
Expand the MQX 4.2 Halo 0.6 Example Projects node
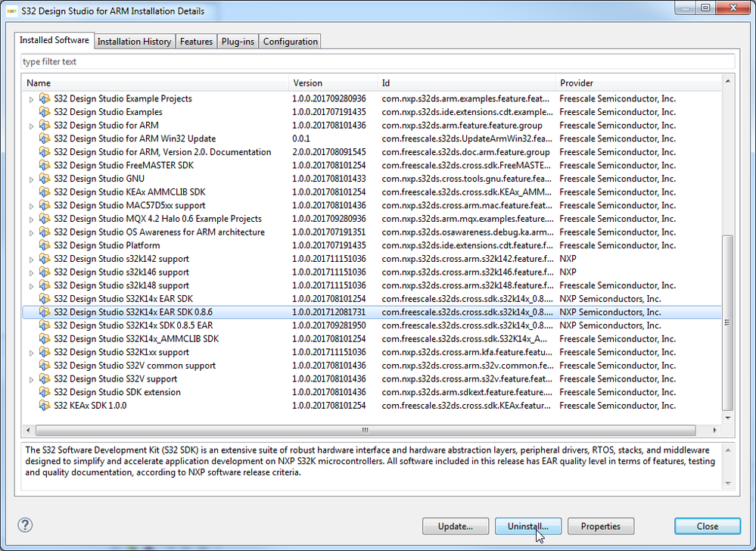[31, 219]
